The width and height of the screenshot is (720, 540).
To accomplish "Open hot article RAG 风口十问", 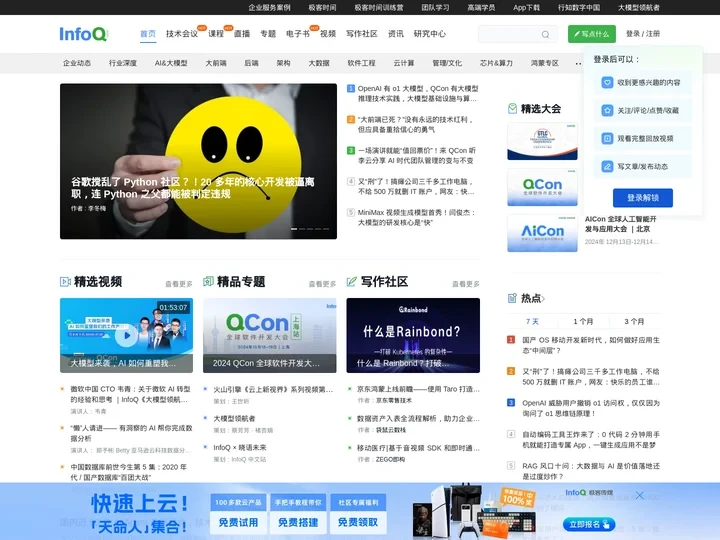I will (591, 471).
